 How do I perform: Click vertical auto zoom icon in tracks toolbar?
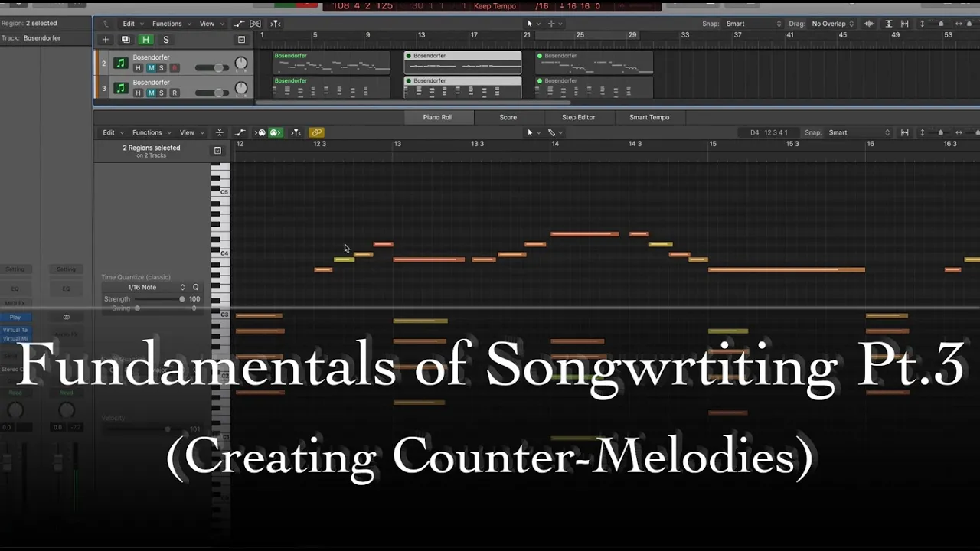(889, 24)
